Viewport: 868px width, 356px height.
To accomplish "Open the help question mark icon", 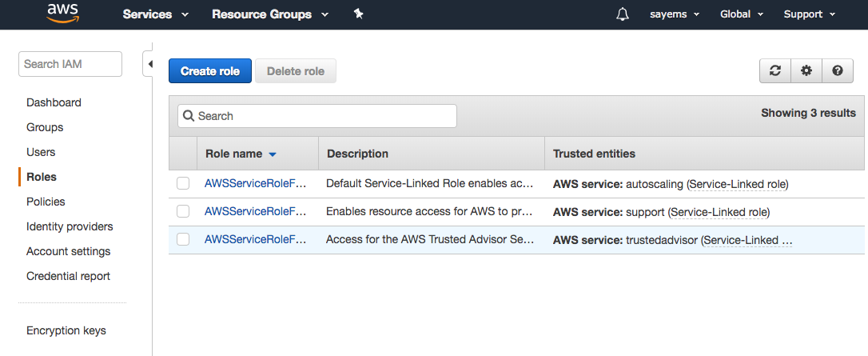I will click(x=838, y=71).
